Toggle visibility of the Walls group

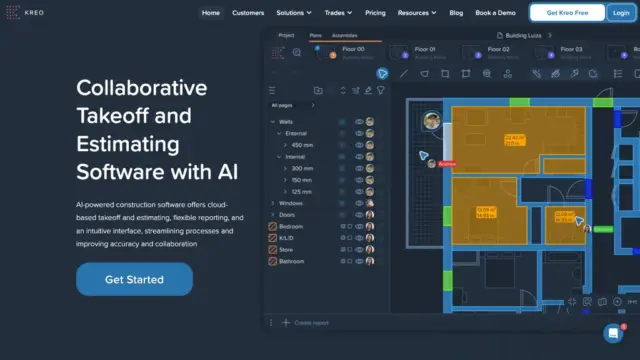click(359, 122)
